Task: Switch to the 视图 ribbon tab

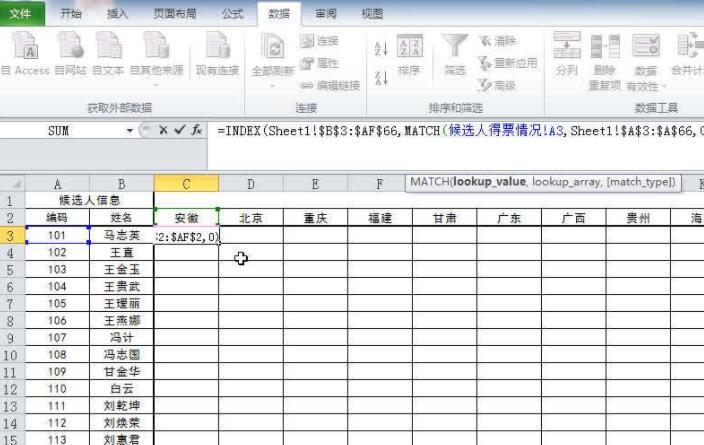Action: (x=372, y=14)
